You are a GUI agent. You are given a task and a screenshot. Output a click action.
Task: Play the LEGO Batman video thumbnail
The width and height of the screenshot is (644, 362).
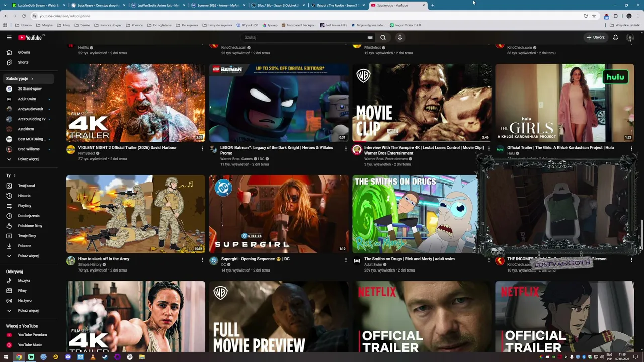(x=279, y=103)
